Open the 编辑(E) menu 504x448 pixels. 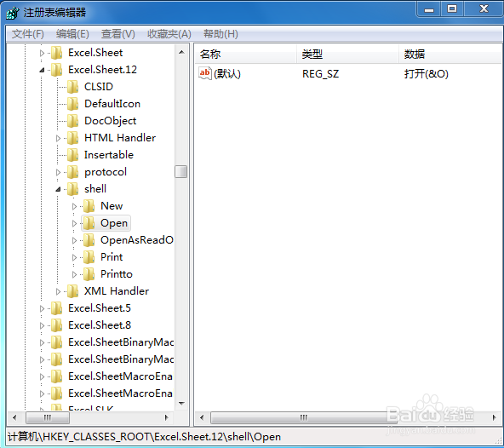[72, 34]
